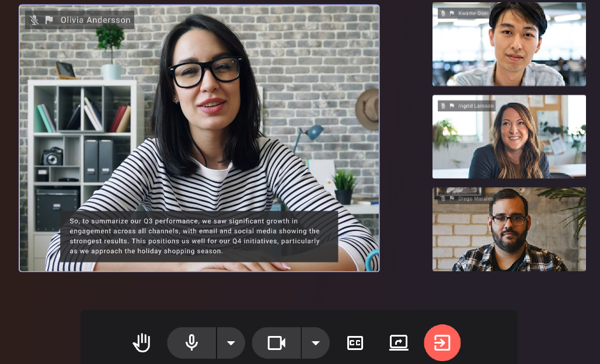The image size is (600, 364).
Task: Click the flag icon beside Olivia Andersson
Action: (x=49, y=20)
